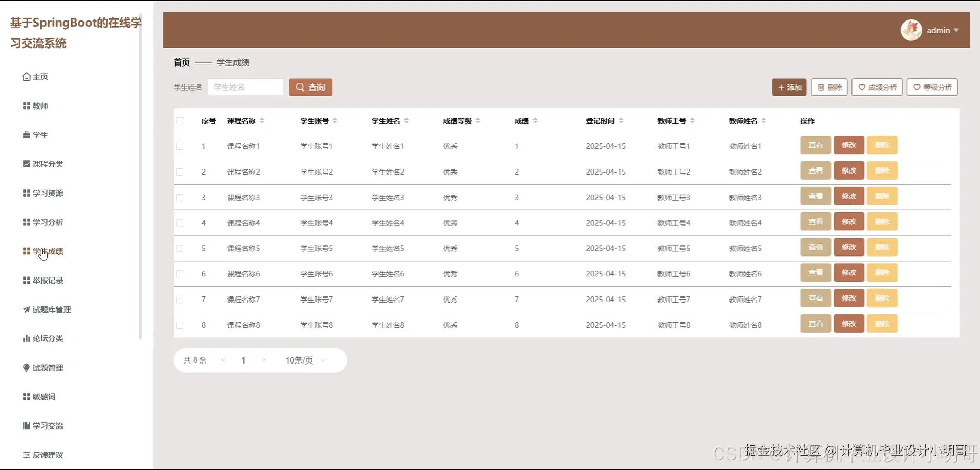Check the box for row 课程名称7
Screen dimensions: 980x470
click(x=180, y=300)
